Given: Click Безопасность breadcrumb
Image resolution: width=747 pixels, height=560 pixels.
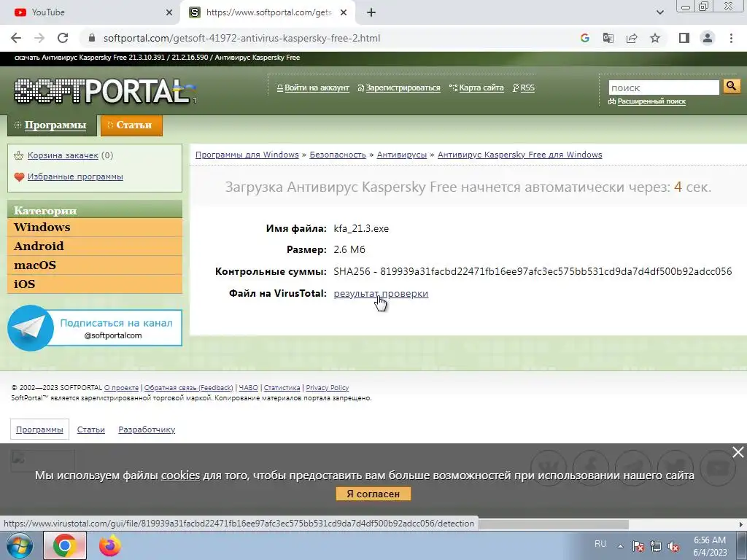Looking at the screenshot, I should point(338,155).
